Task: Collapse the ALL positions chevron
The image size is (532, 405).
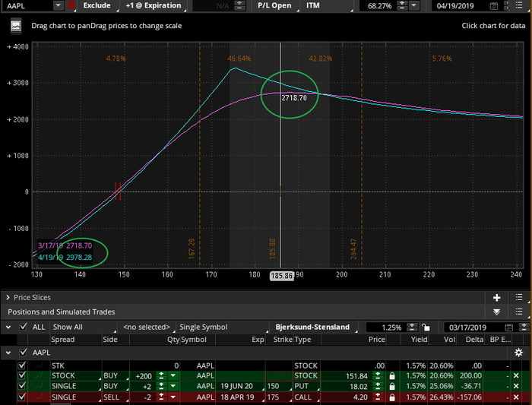Action: pos(8,327)
